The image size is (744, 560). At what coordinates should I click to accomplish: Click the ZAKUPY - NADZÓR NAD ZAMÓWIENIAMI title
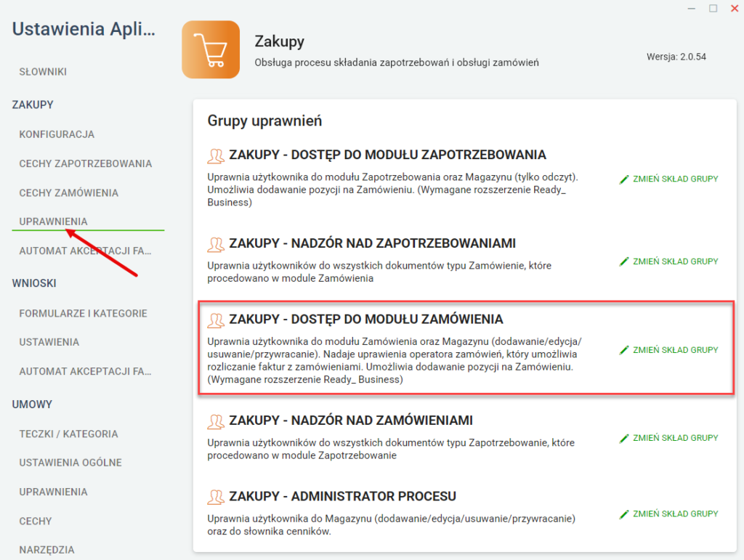pos(351,421)
